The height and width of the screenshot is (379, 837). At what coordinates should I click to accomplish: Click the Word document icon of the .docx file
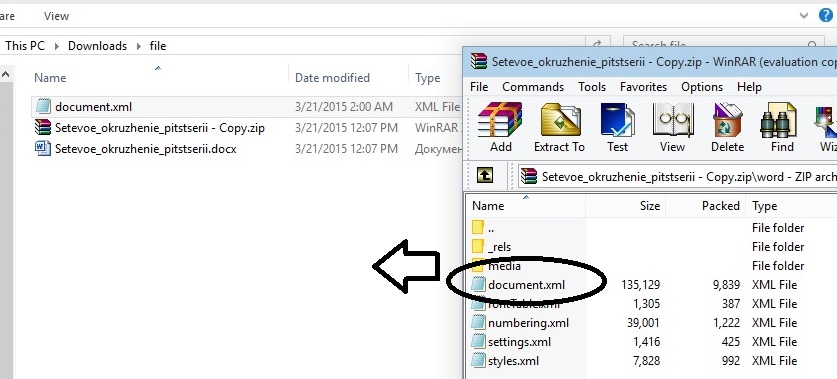43,148
